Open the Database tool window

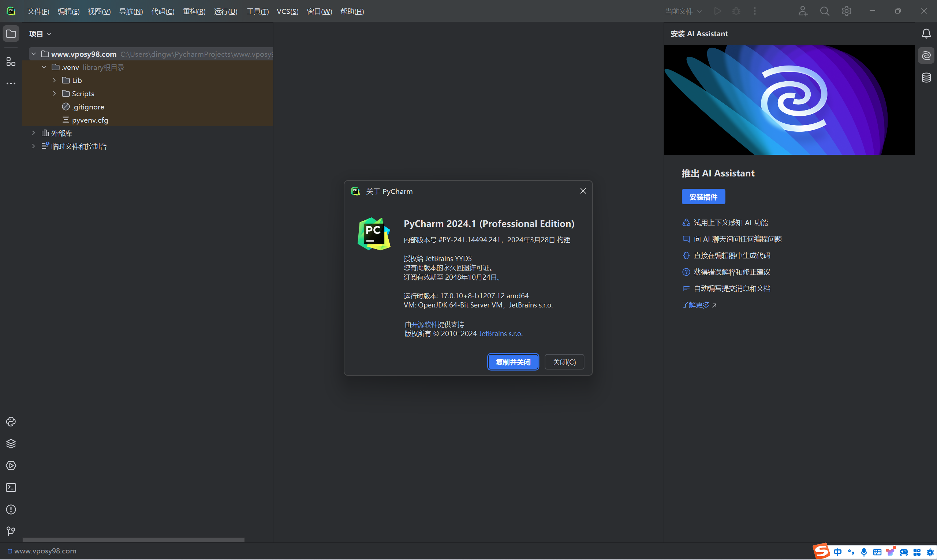[x=926, y=78]
